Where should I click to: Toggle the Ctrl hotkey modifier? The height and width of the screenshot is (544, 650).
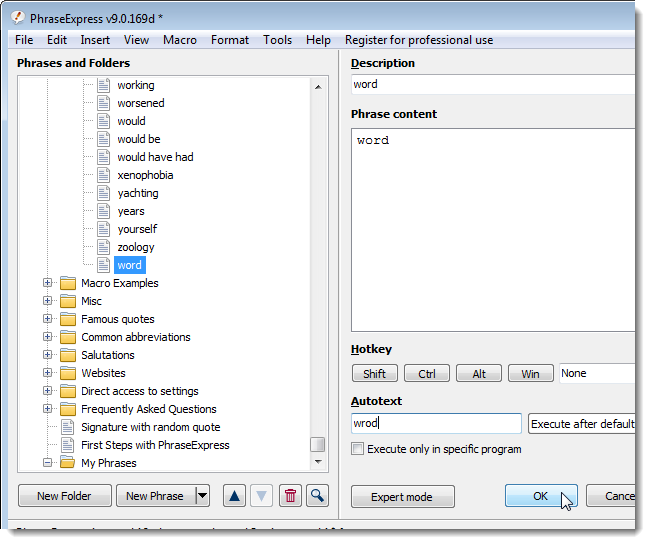tap(427, 374)
